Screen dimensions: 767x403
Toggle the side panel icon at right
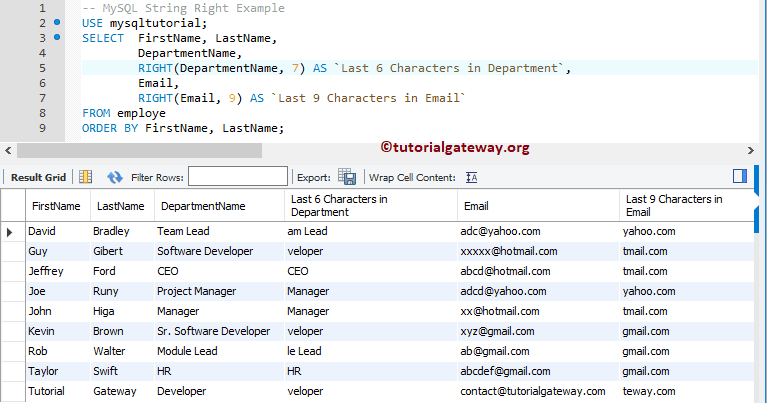(740, 176)
